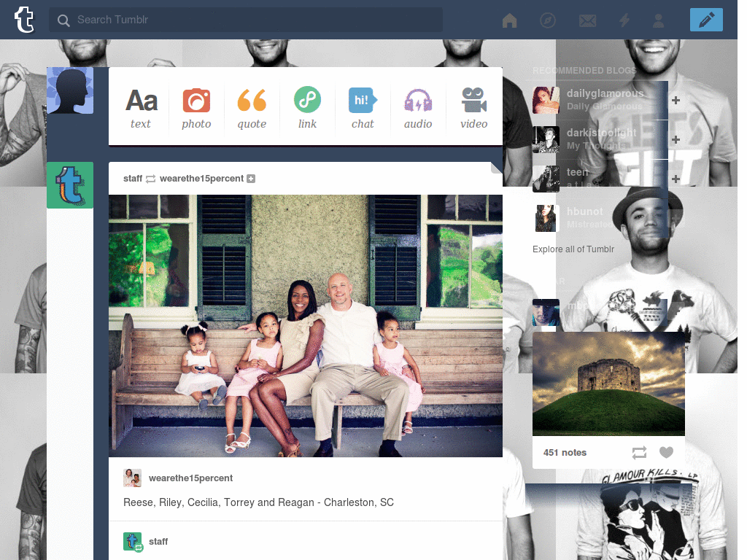Image resolution: width=747 pixels, height=560 pixels.
Task: Create a new link post
Action: 307,108
